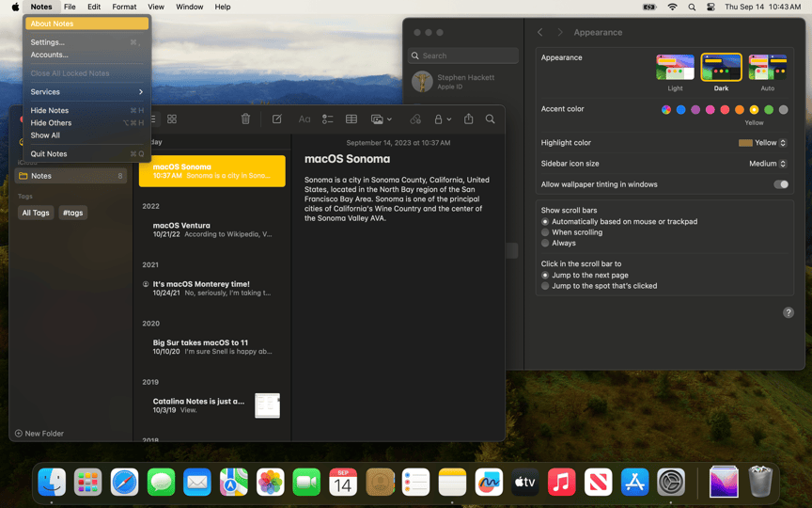Open Mail from the Dock
This screenshot has width=812, height=508.
[197, 482]
